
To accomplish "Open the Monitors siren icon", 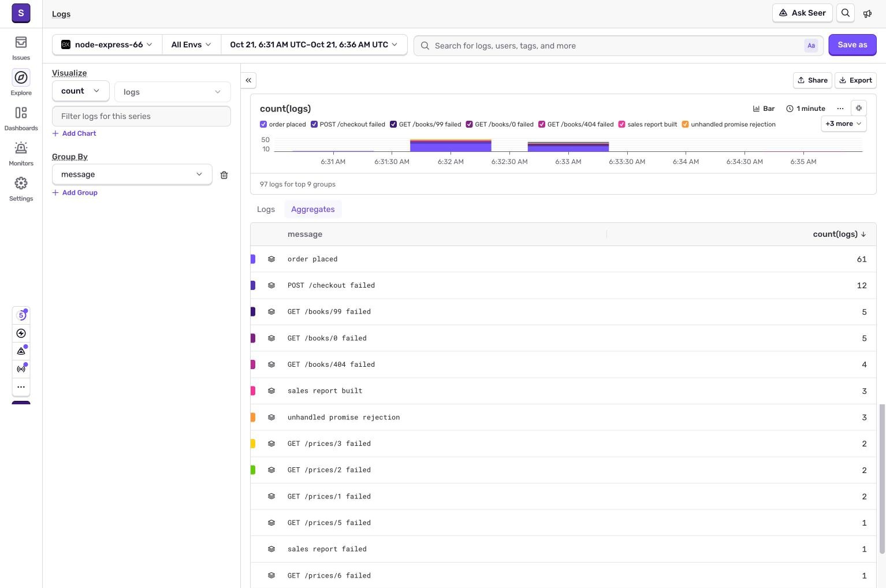I will coord(21,148).
